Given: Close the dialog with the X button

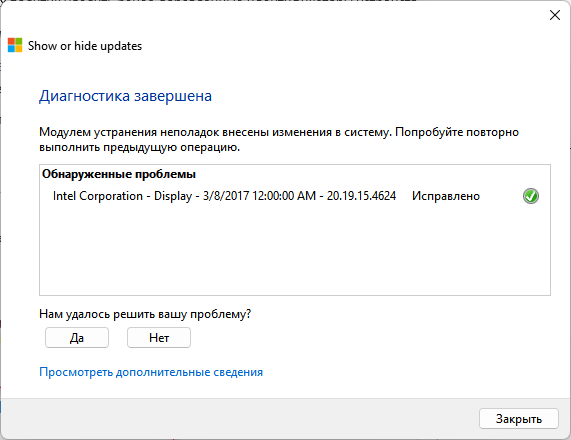Looking at the screenshot, I should point(555,15).
